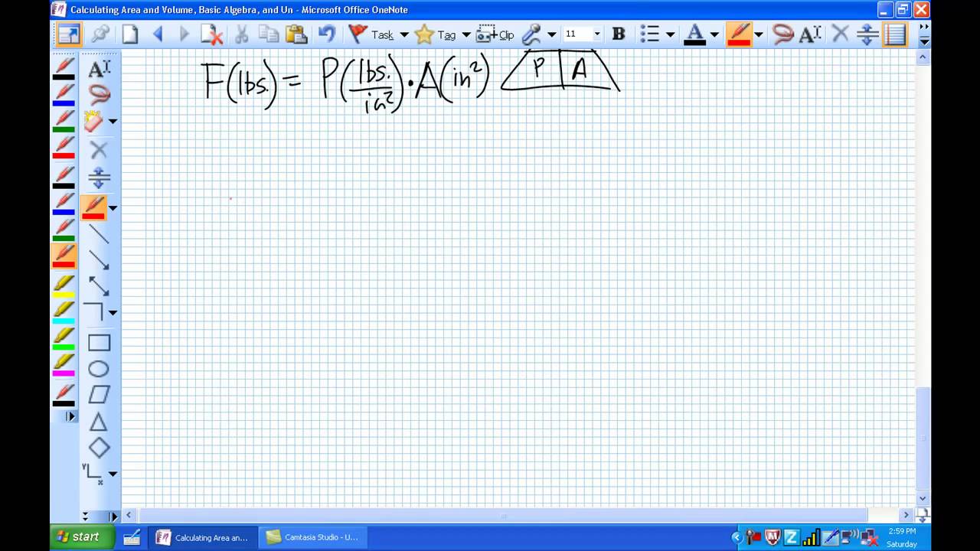
Task: Click the horizontal scrollbar right arrow
Action: 906,516
